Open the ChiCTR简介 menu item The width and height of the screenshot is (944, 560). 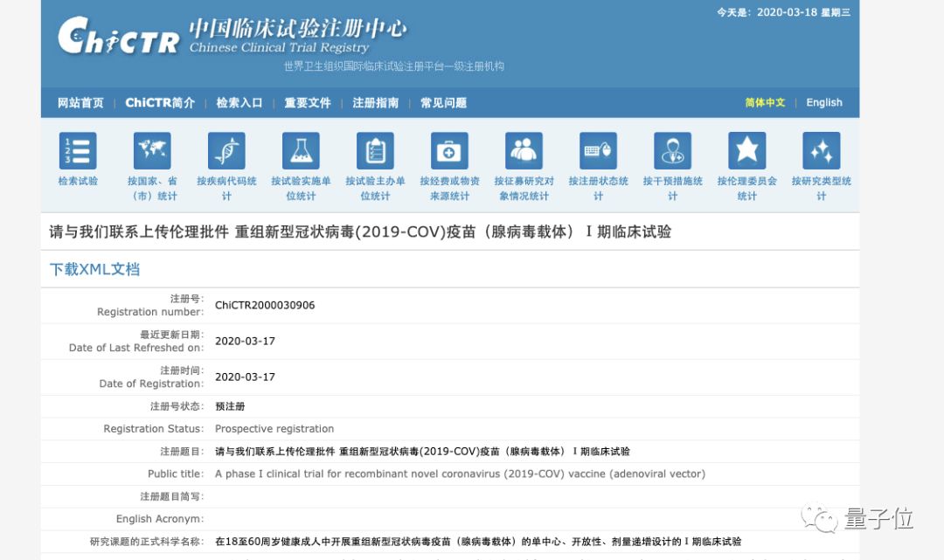click(160, 103)
